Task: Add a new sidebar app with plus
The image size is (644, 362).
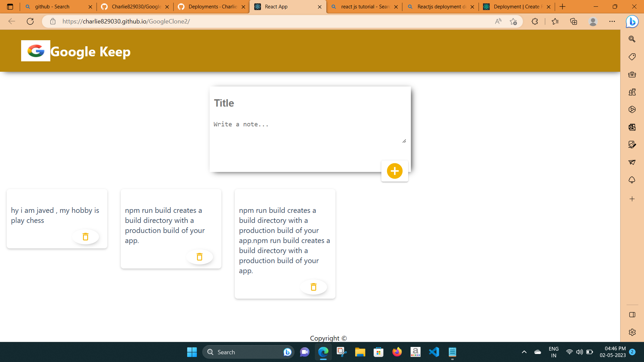Action: [x=632, y=199]
